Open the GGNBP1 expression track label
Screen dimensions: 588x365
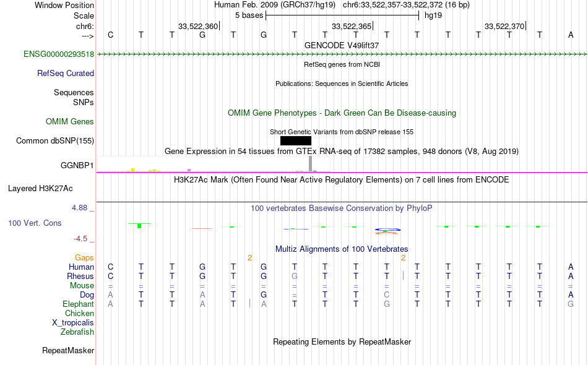click(x=77, y=165)
